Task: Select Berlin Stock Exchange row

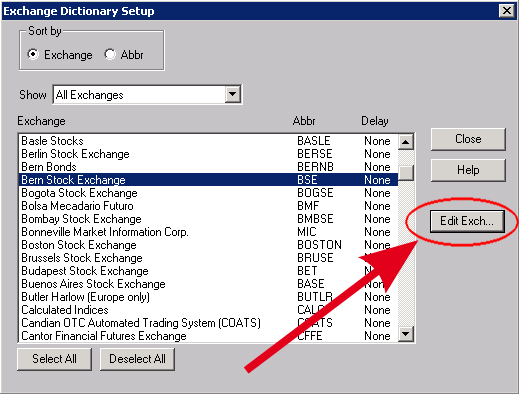Action: point(209,154)
